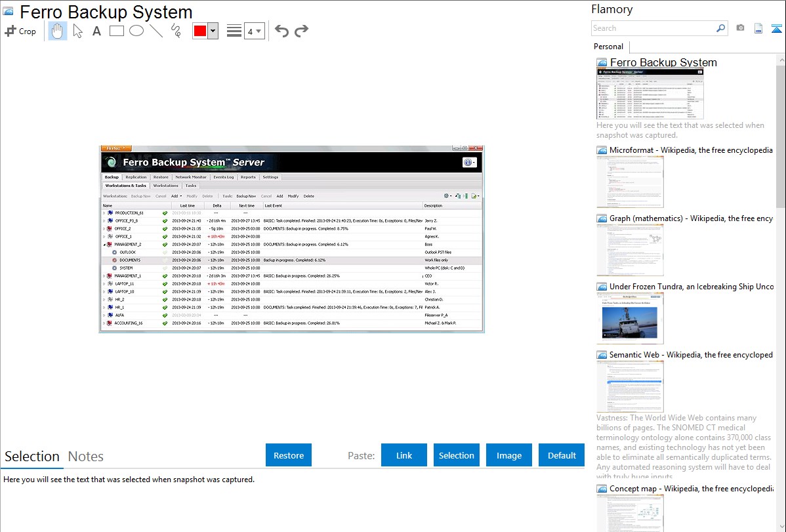Open the Microformat - Wikipedia snapshot title

(691, 150)
